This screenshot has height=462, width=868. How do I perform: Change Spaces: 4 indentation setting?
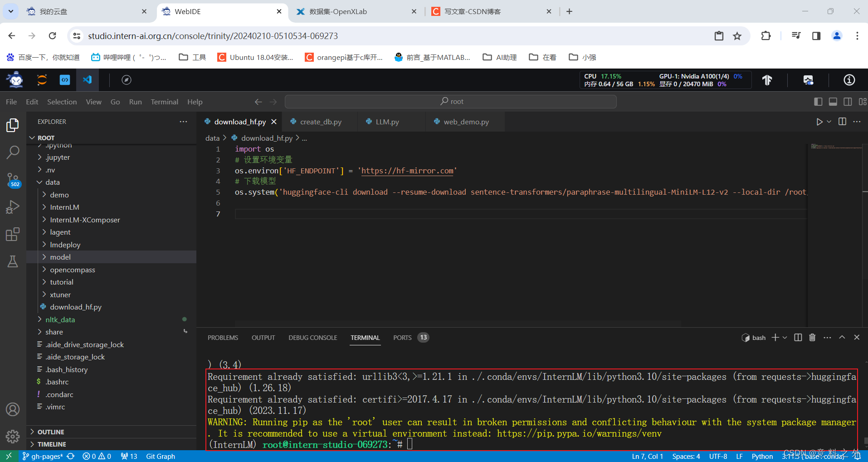click(686, 456)
